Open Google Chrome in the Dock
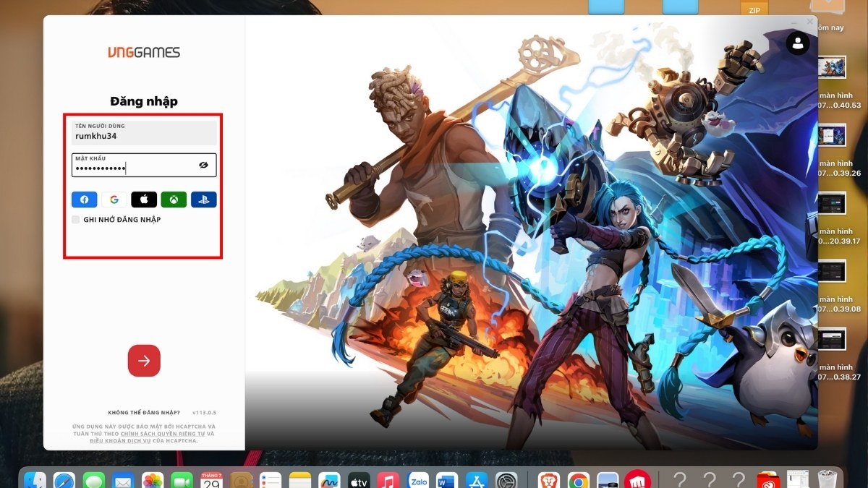 click(x=578, y=481)
